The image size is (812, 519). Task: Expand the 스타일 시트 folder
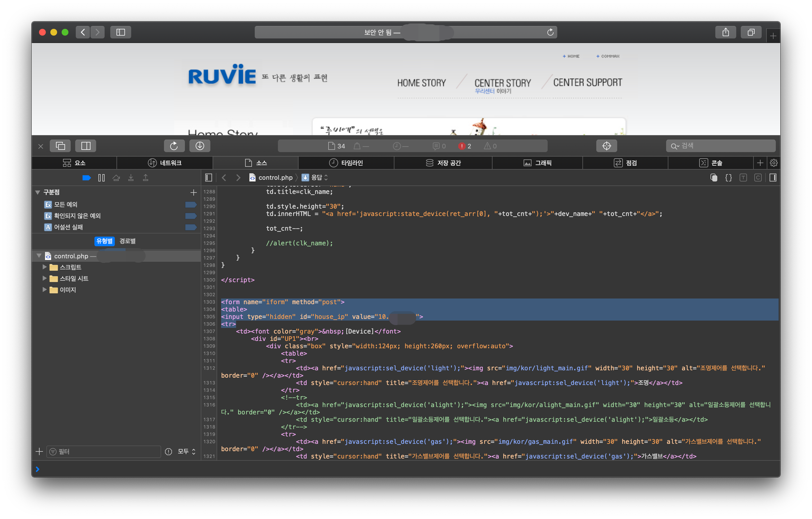click(x=44, y=278)
